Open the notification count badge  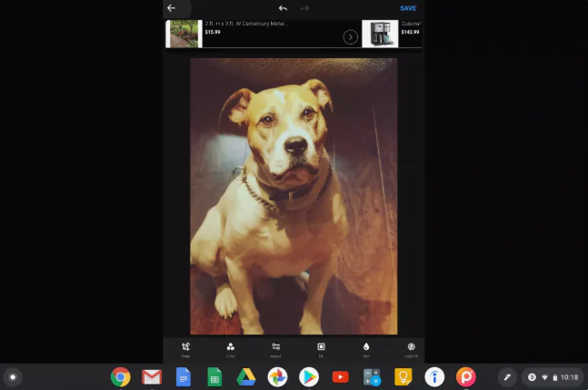(532, 377)
